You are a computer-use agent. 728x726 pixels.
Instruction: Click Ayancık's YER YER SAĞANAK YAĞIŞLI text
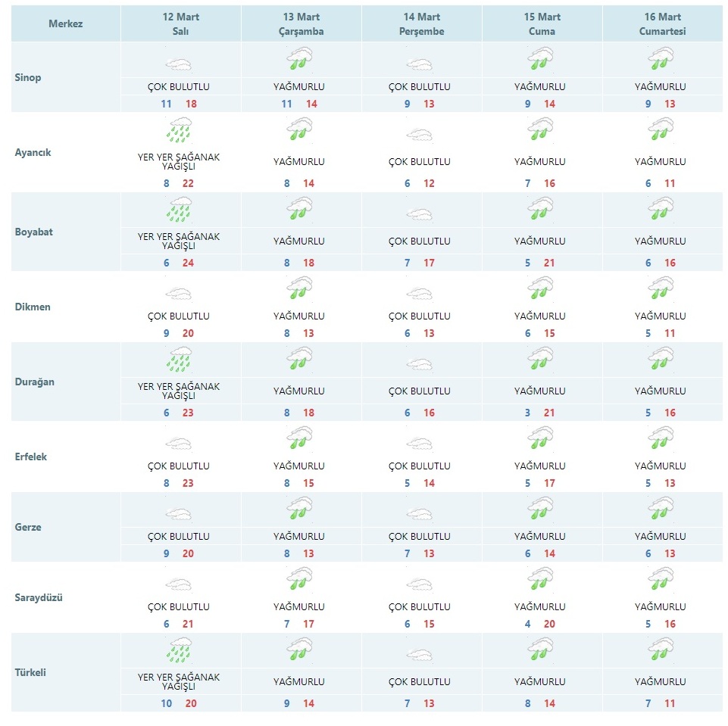pos(179,161)
